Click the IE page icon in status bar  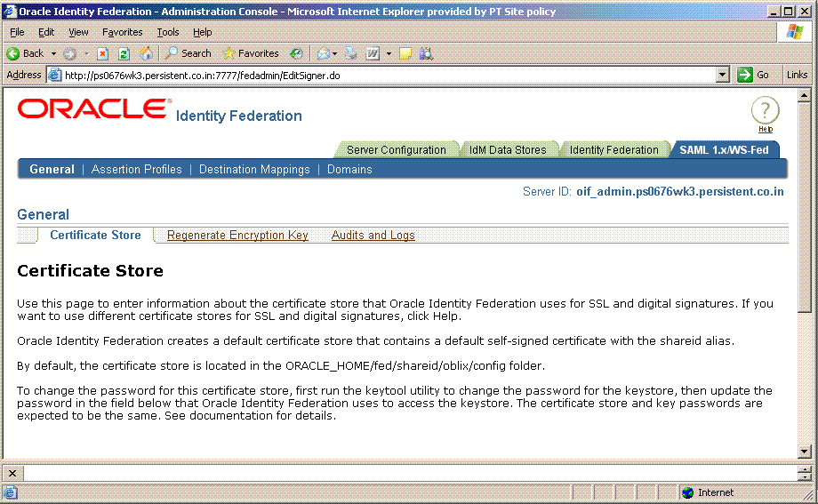11,492
